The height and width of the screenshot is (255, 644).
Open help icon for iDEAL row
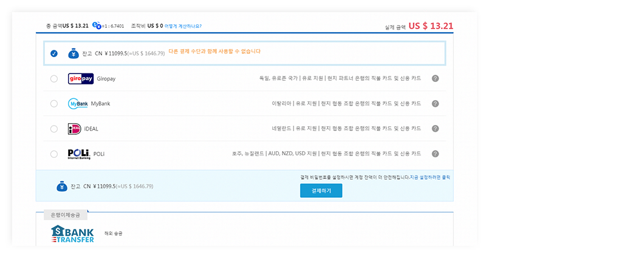click(x=435, y=129)
